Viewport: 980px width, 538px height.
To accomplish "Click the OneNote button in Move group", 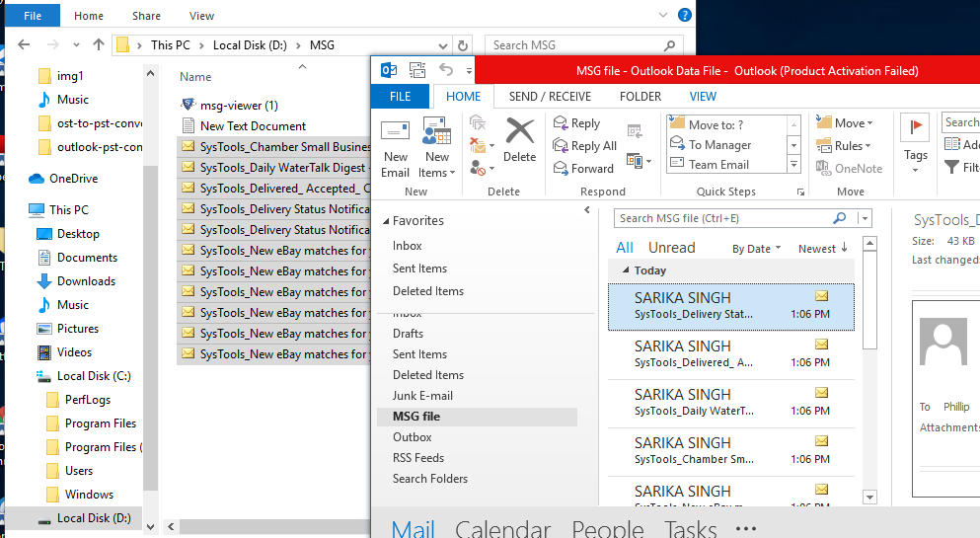I will point(850,168).
